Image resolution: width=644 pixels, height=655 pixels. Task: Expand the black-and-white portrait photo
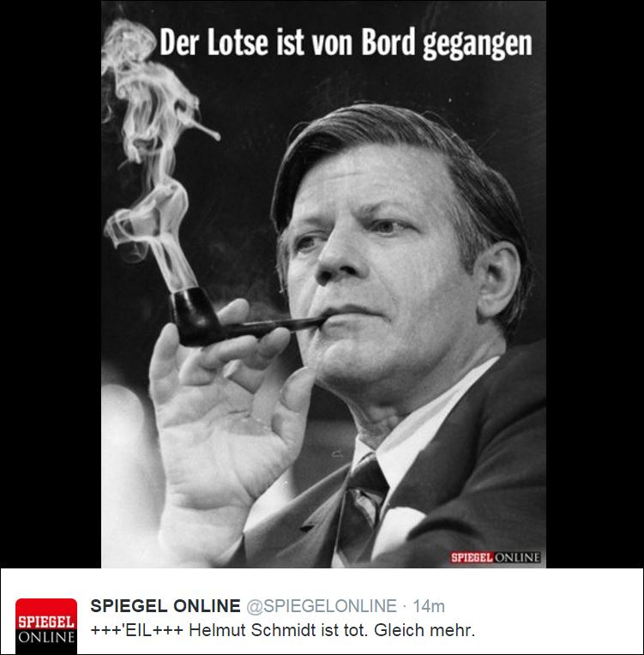[x=323, y=284]
